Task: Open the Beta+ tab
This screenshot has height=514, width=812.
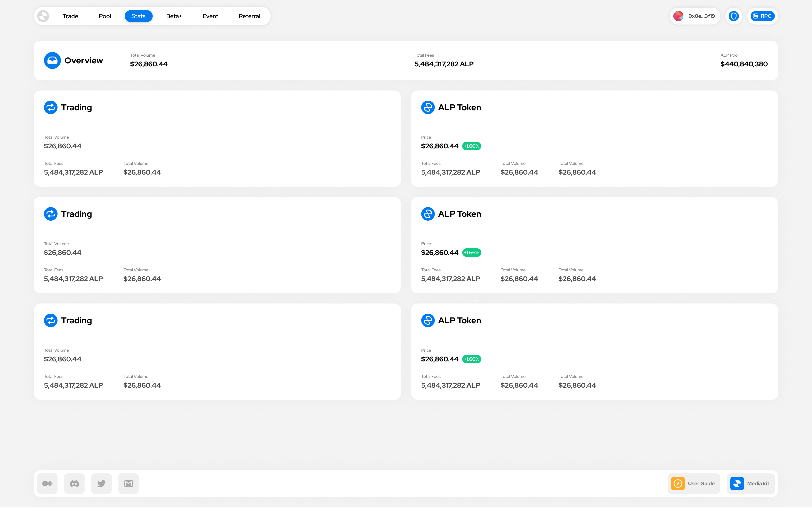Action: point(174,16)
